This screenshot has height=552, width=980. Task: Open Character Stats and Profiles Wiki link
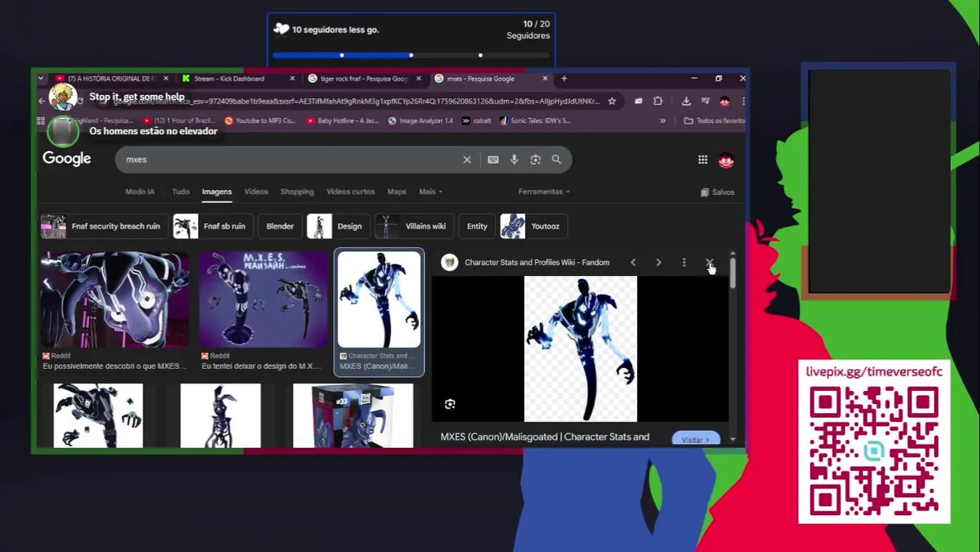(537, 262)
